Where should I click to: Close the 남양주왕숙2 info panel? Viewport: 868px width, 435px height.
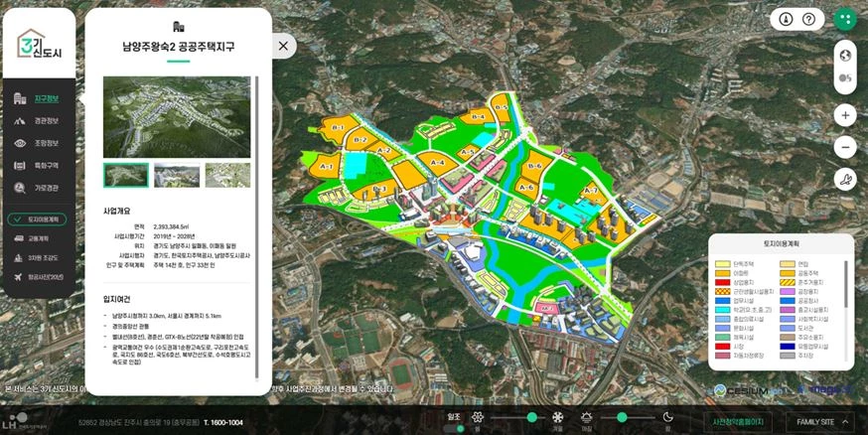pos(283,46)
